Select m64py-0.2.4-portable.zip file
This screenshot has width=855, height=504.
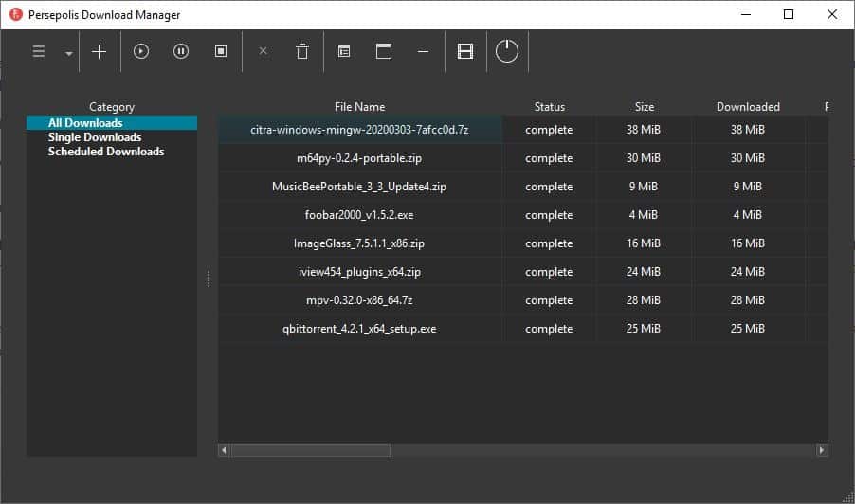click(x=359, y=158)
